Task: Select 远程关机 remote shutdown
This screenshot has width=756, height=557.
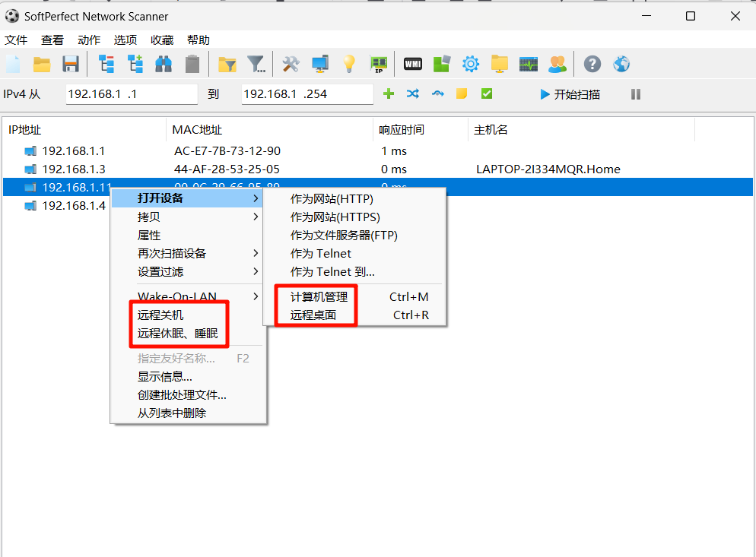Action: coord(188,315)
